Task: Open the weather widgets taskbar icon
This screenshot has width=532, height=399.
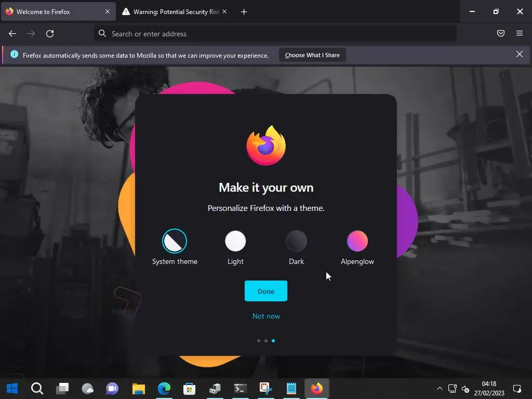Action: (x=87, y=389)
